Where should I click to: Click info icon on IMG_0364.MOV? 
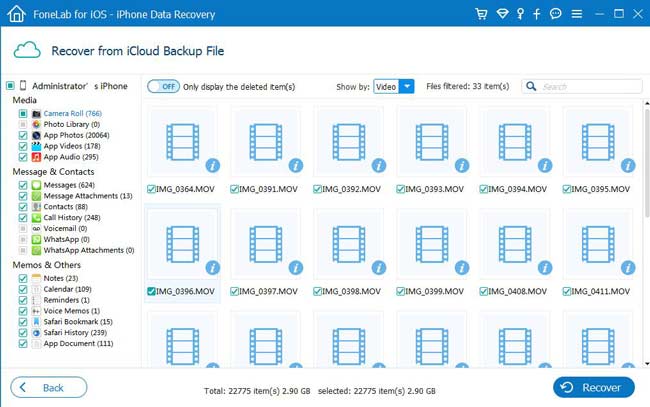(213, 165)
